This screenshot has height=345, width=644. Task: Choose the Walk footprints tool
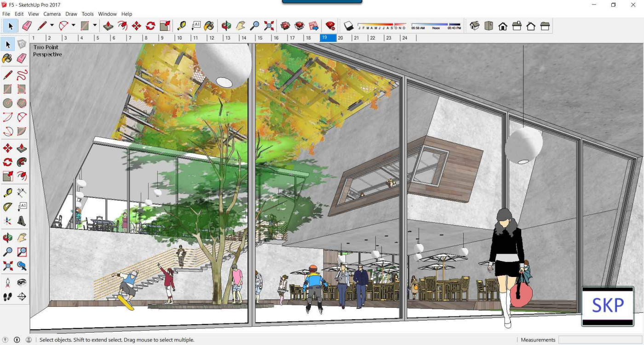pos(8,297)
